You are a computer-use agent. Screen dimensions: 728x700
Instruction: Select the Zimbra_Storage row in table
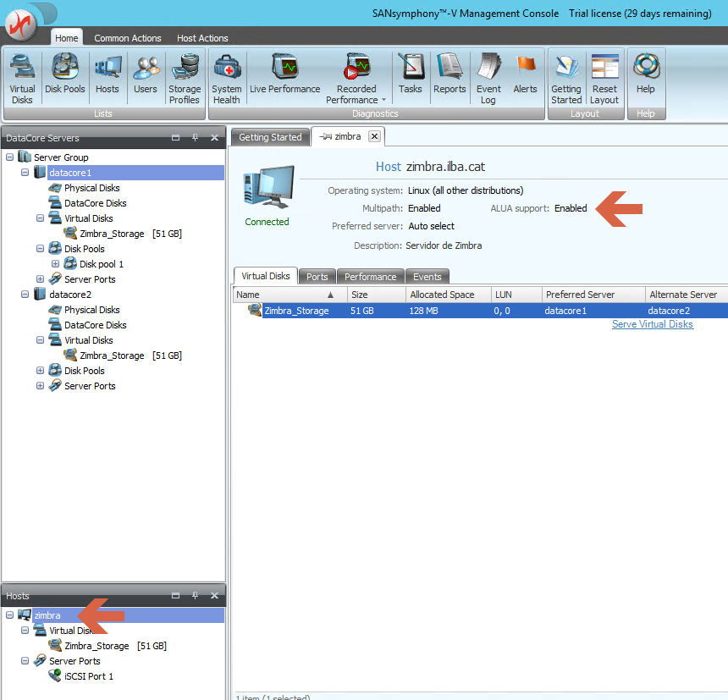point(481,311)
